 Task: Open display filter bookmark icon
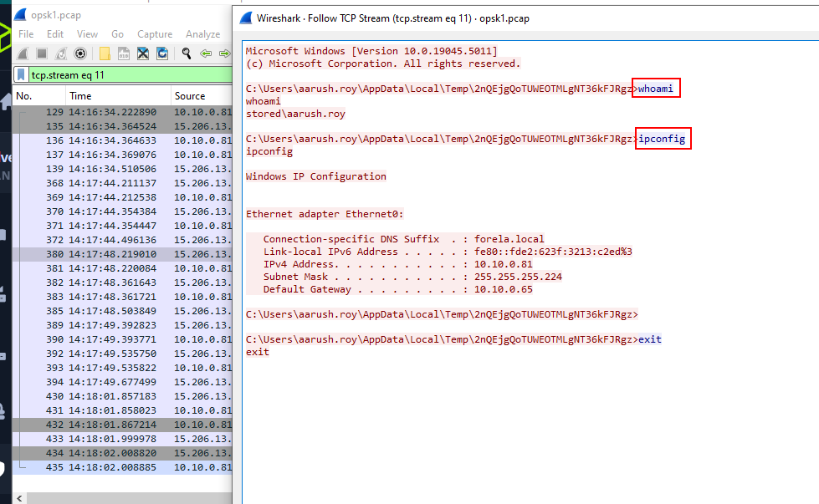[x=21, y=74]
